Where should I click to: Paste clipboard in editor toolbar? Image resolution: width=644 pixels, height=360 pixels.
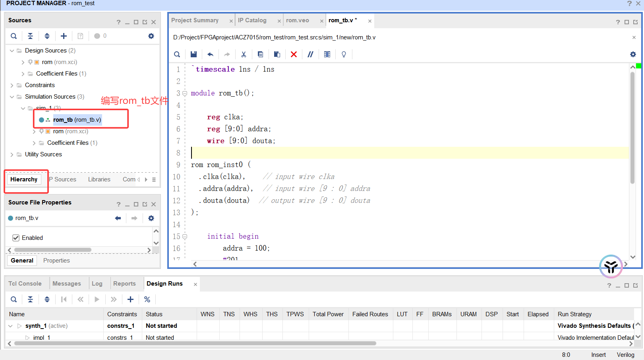(277, 54)
